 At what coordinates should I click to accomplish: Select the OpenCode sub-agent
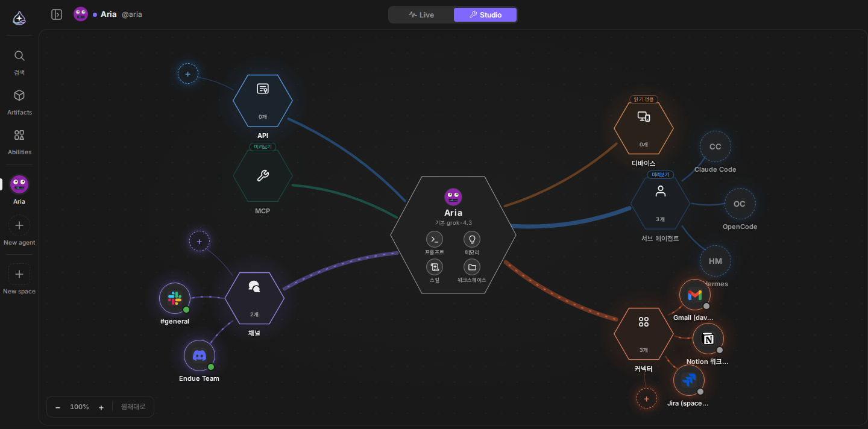click(x=740, y=204)
